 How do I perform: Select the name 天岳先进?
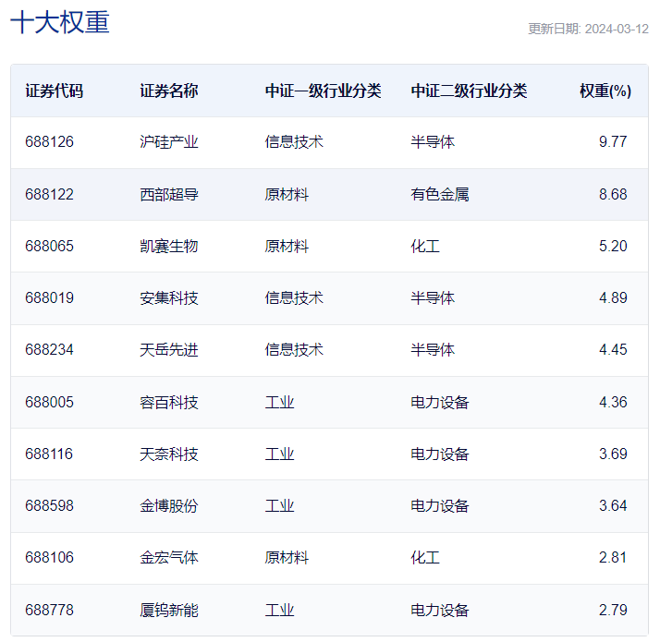169,350
